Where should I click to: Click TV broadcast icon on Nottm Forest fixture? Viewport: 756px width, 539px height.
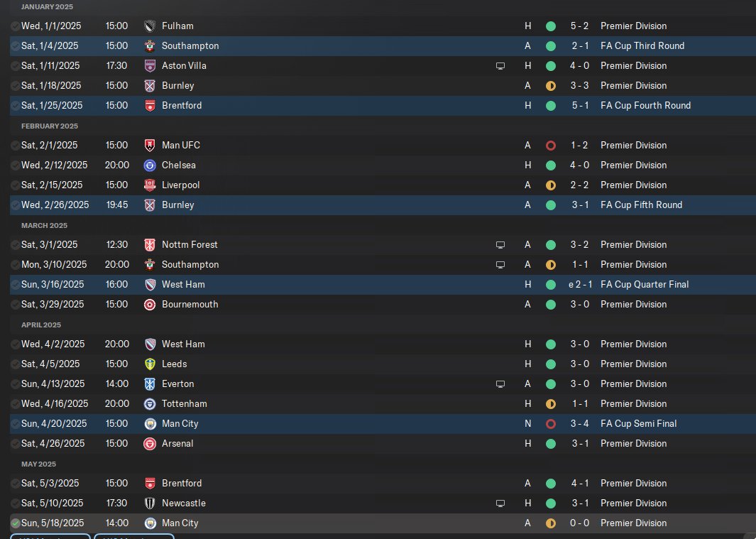coord(500,244)
